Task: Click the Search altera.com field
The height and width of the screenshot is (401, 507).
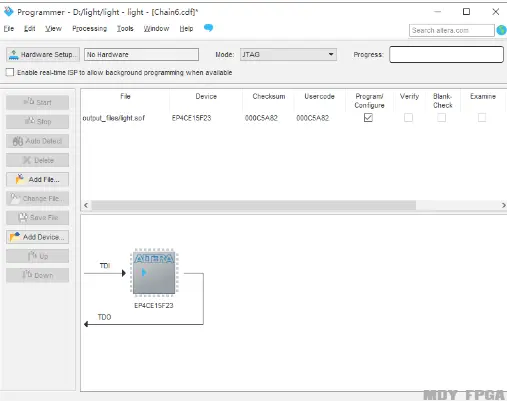Action: tap(452, 30)
